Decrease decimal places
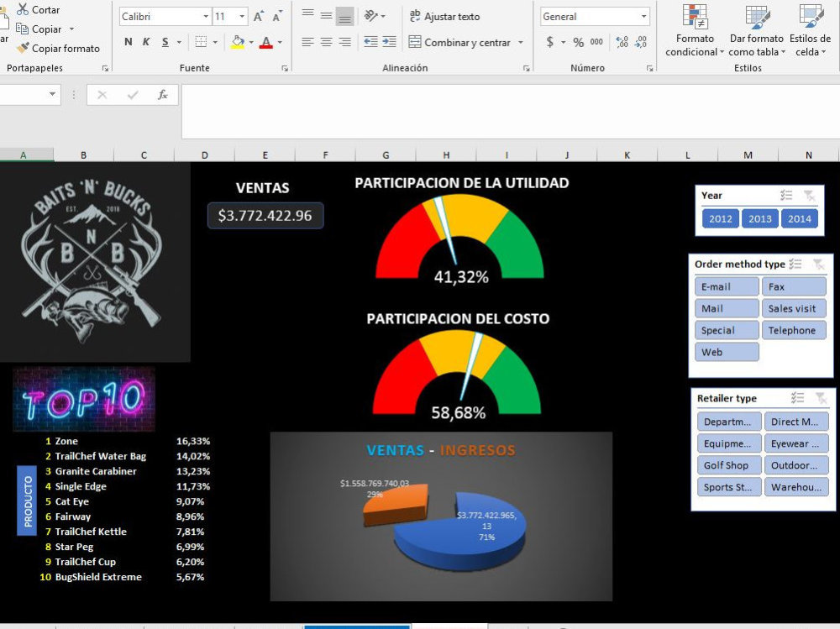 (x=641, y=42)
